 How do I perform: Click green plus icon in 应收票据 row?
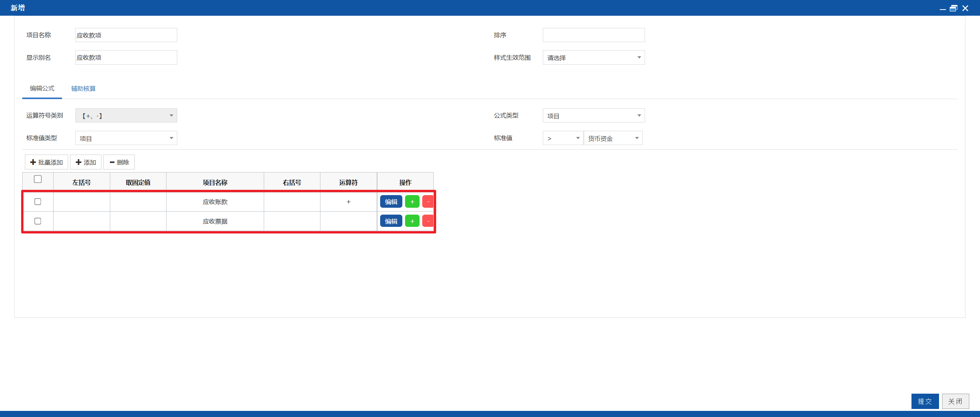tap(412, 221)
